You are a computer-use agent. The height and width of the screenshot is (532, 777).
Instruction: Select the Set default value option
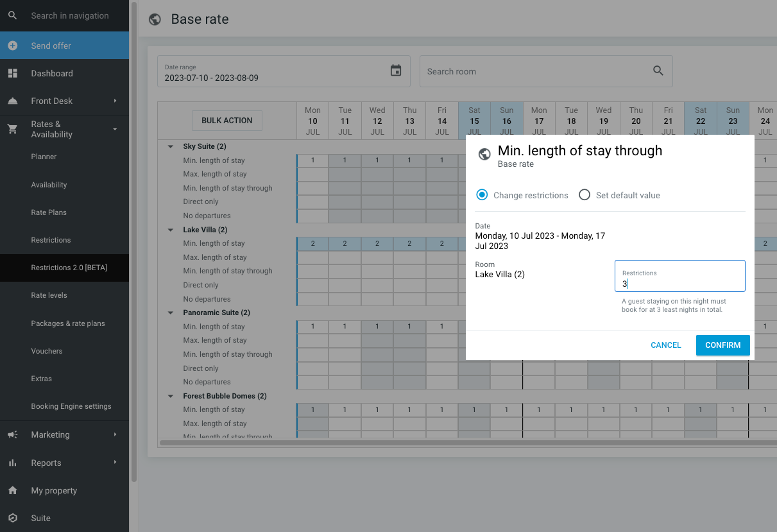(585, 195)
